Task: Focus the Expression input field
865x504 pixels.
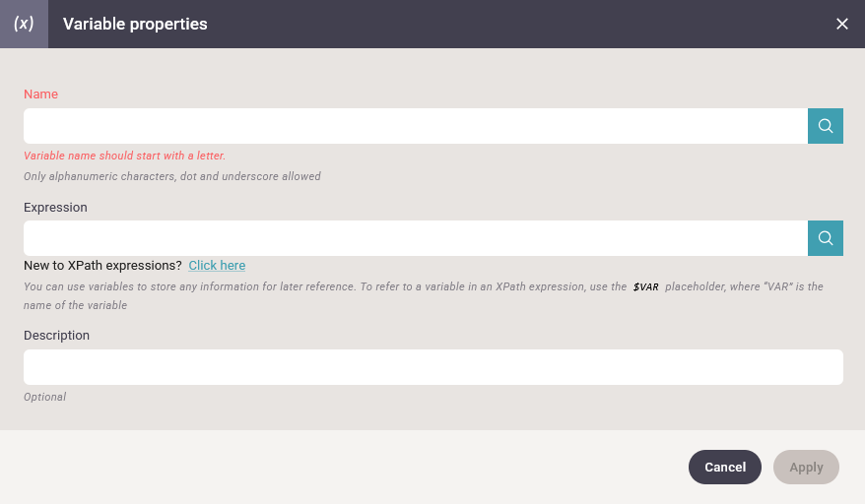Action: [x=416, y=238]
